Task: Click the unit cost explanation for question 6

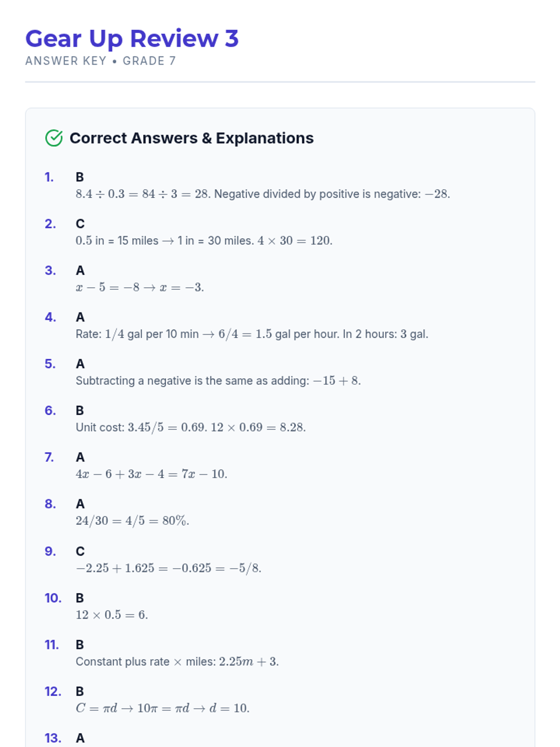Action: click(190, 428)
